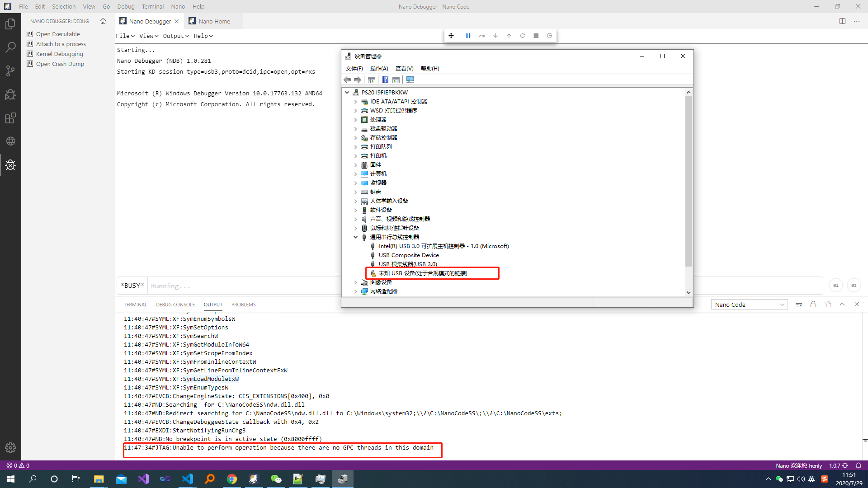The height and width of the screenshot is (488, 868).
Task: Toggle the split editor layout icon
Action: pos(842,21)
